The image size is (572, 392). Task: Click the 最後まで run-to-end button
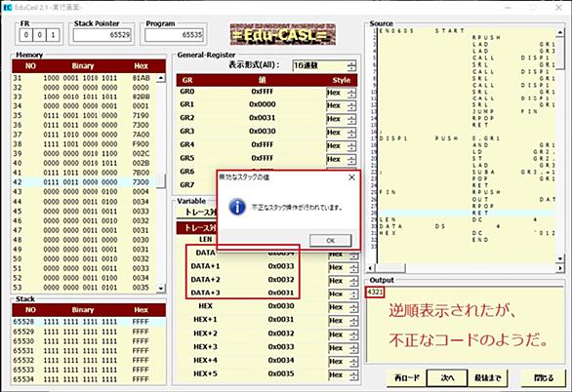pos(488,377)
